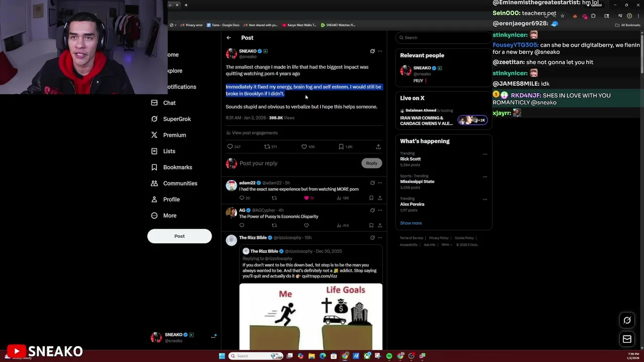Open Grok floating button at bottom right
The image size is (644, 362).
(x=627, y=320)
